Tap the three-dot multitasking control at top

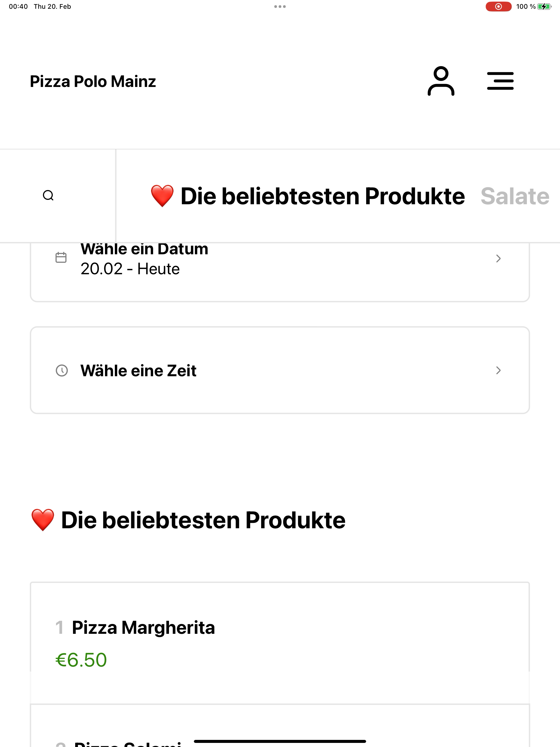(280, 6)
